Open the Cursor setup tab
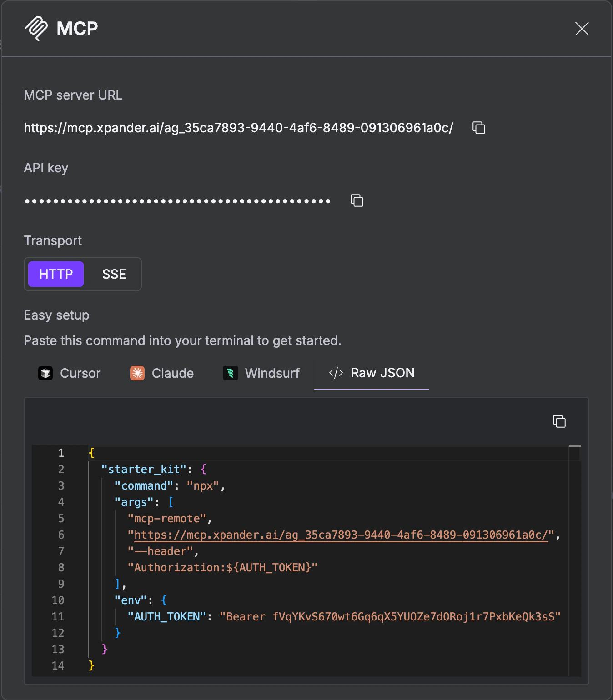 click(70, 373)
